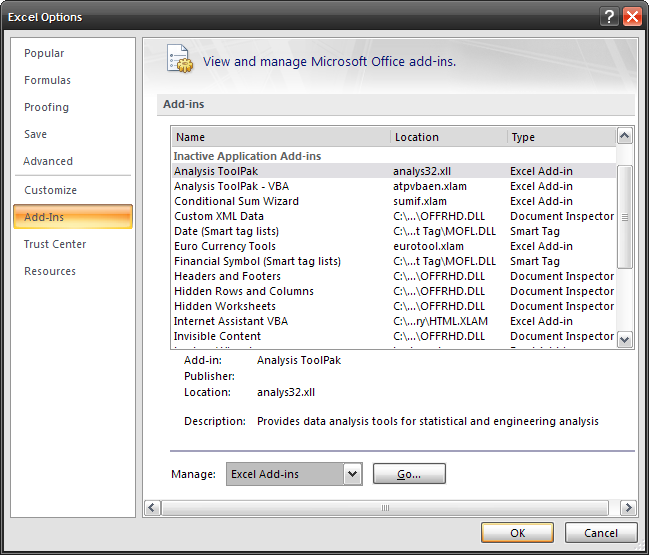Viewport: 649px width, 555px height.
Task: Select Invisible Content row
Action: click(394, 336)
